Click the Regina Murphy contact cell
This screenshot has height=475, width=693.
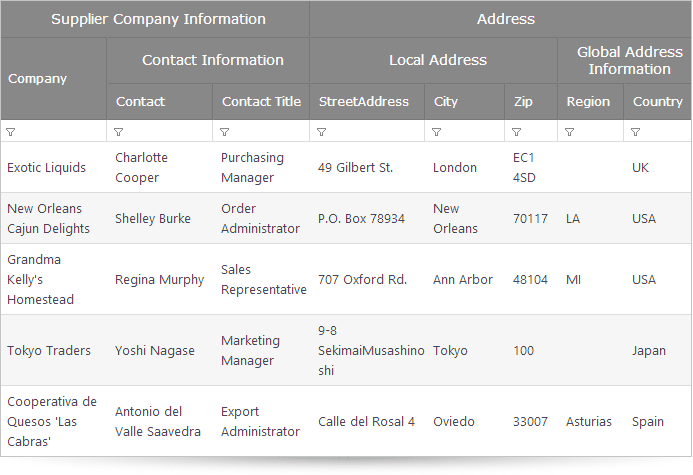(x=160, y=279)
